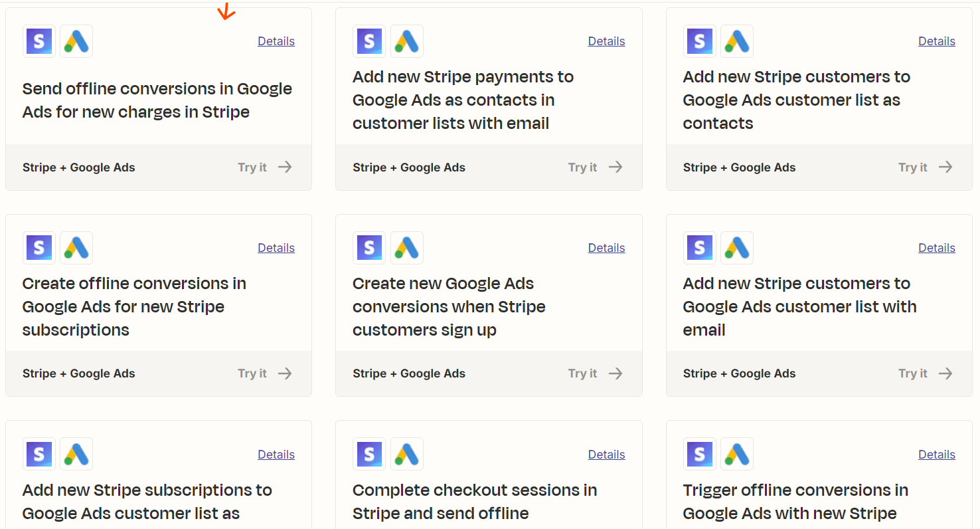Click Google Ads icon on 'customer list as contacts' card
The height and width of the screenshot is (529, 980).
pos(737,41)
